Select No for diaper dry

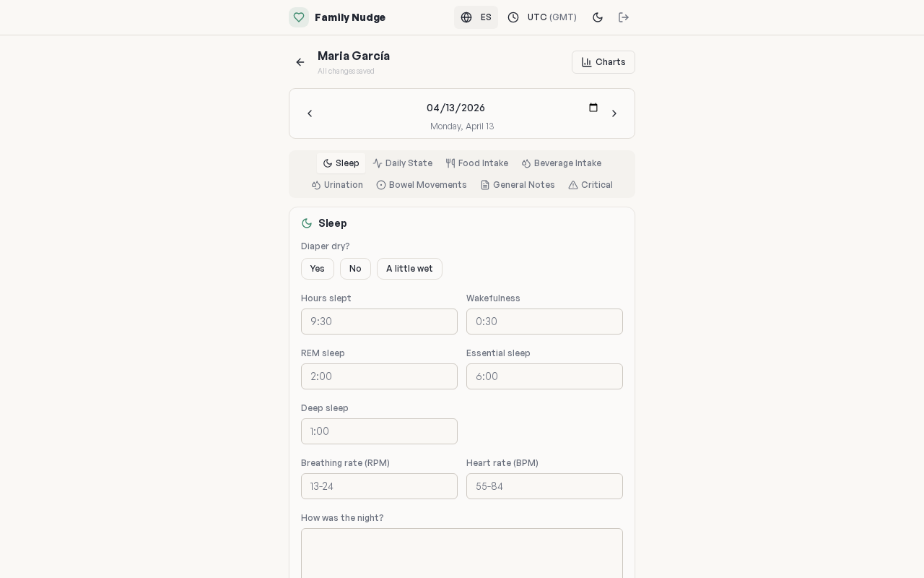click(x=355, y=269)
